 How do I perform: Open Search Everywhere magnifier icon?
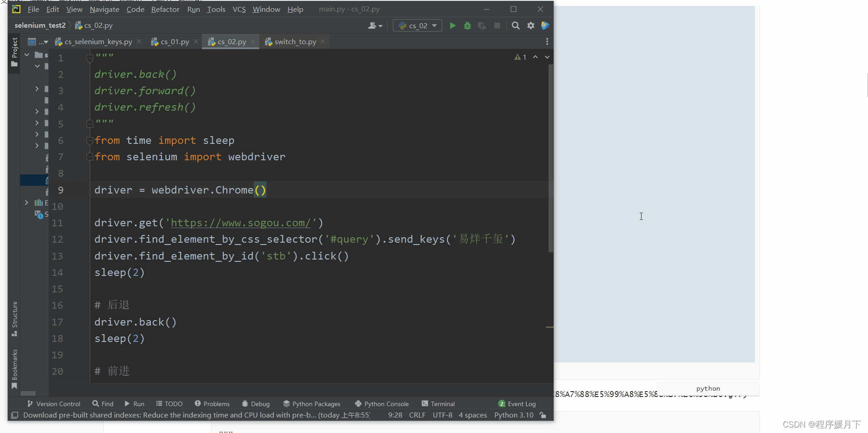tap(515, 25)
